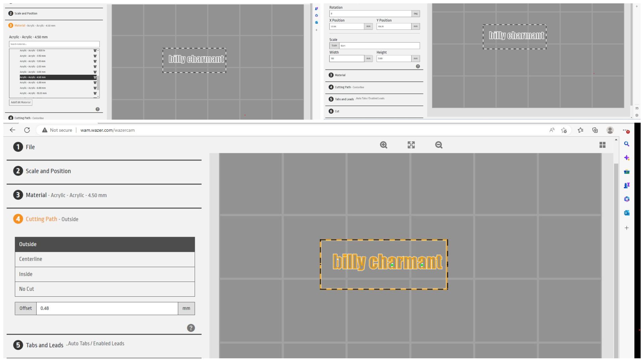Zoom in on the bottom window's cutting bed
This screenshot has height=362, width=644.
click(383, 145)
